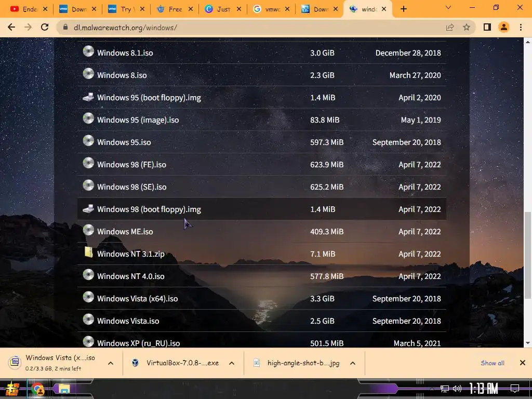This screenshot has height=399, width=532.
Task: Click the disc icon beside Windows 98 (SE).iso
Action: tap(88, 185)
